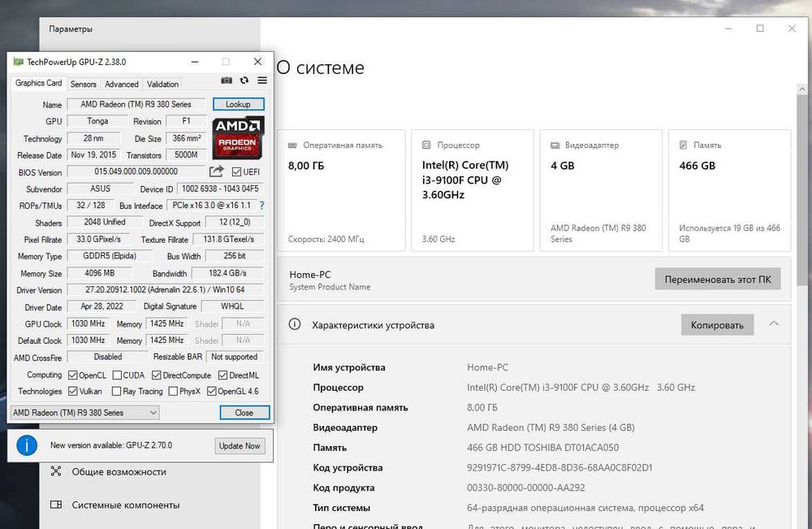The image size is (812, 529).
Task: Click the RAM icon on Оперативная память card
Action: [292, 145]
